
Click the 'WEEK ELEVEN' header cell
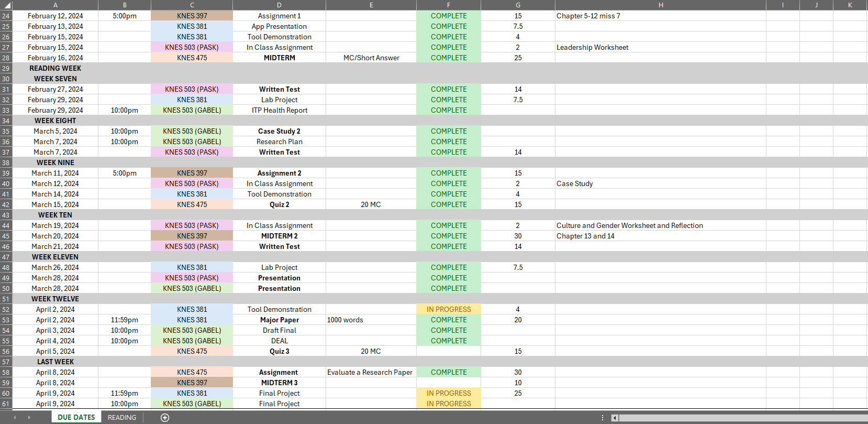[x=55, y=257]
